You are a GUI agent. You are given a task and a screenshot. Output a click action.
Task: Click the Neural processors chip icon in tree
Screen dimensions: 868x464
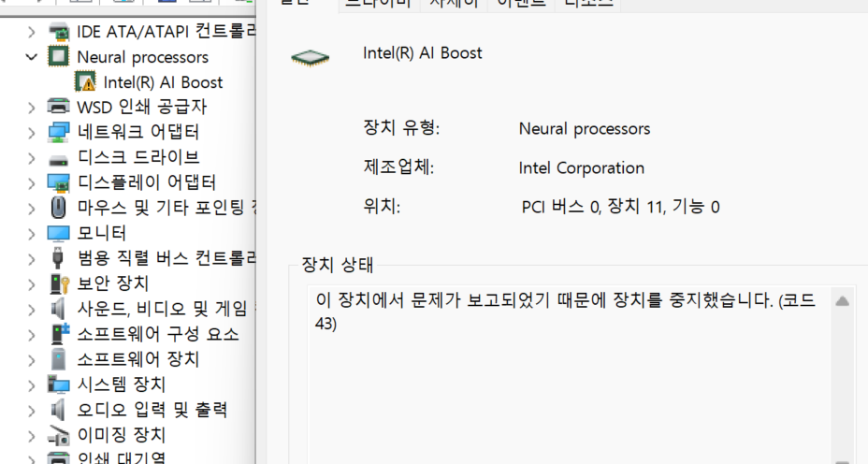point(59,56)
